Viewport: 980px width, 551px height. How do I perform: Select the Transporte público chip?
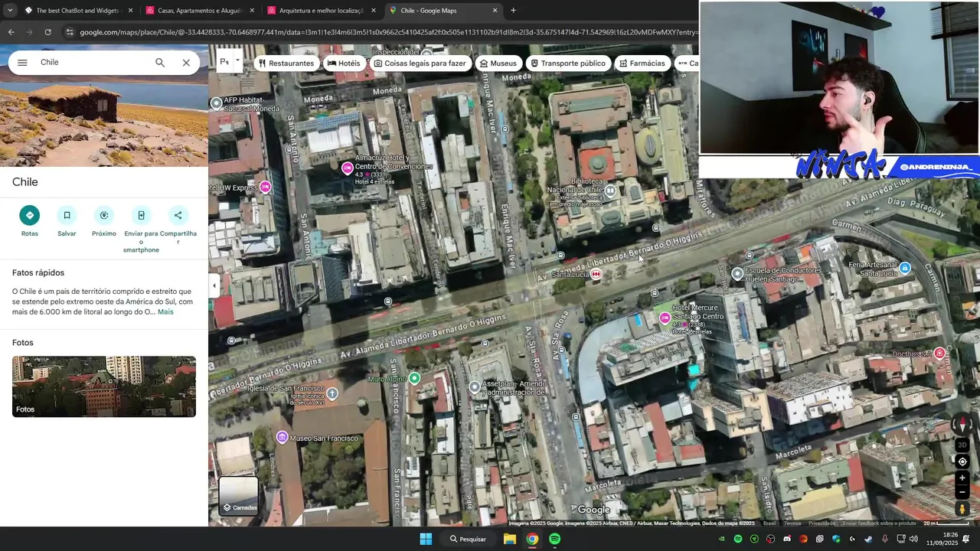pos(568,64)
